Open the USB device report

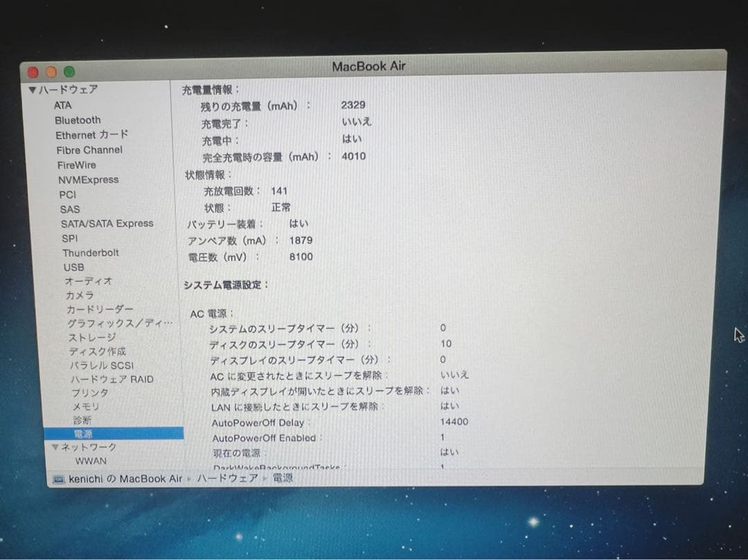pyautogui.click(x=73, y=267)
